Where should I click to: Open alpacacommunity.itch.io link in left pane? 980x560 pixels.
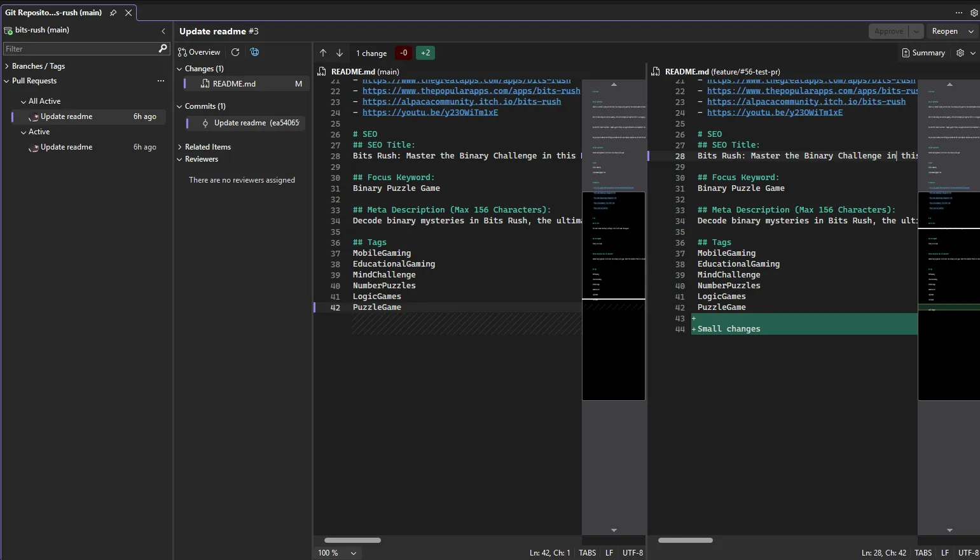point(462,102)
